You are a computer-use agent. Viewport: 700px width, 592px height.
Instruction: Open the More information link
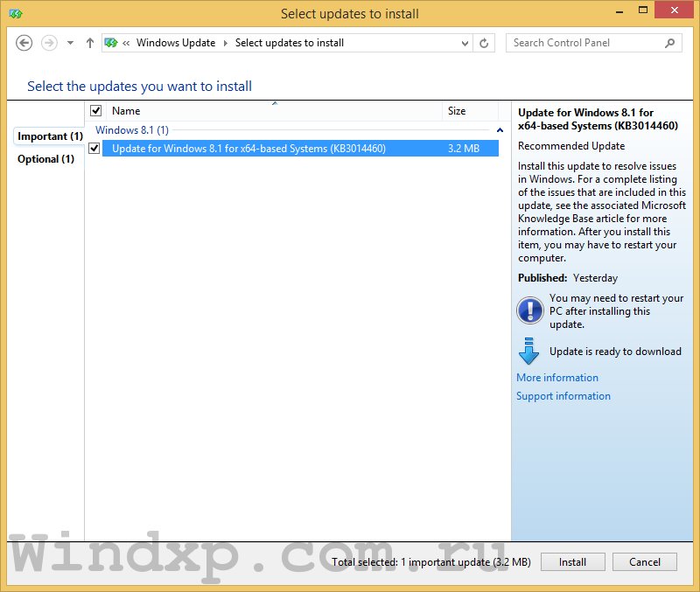point(557,378)
